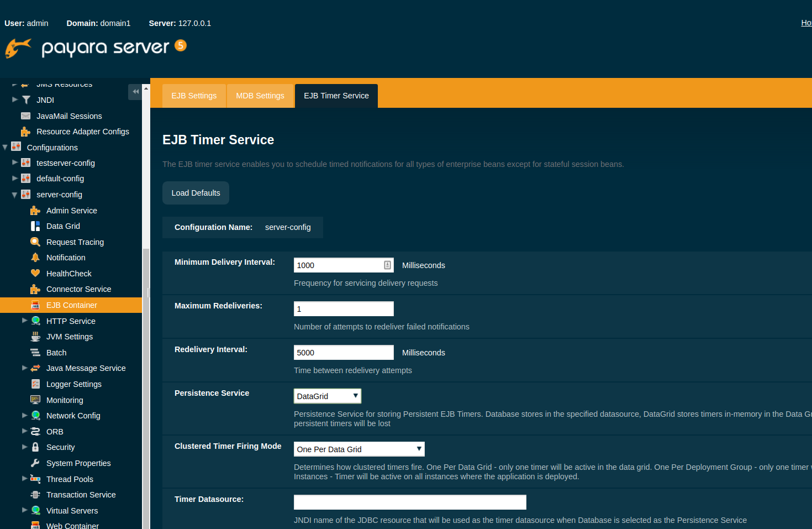The height and width of the screenshot is (529, 812).
Task: Click the Connector Service icon
Action: pyautogui.click(x=35, y=289)
